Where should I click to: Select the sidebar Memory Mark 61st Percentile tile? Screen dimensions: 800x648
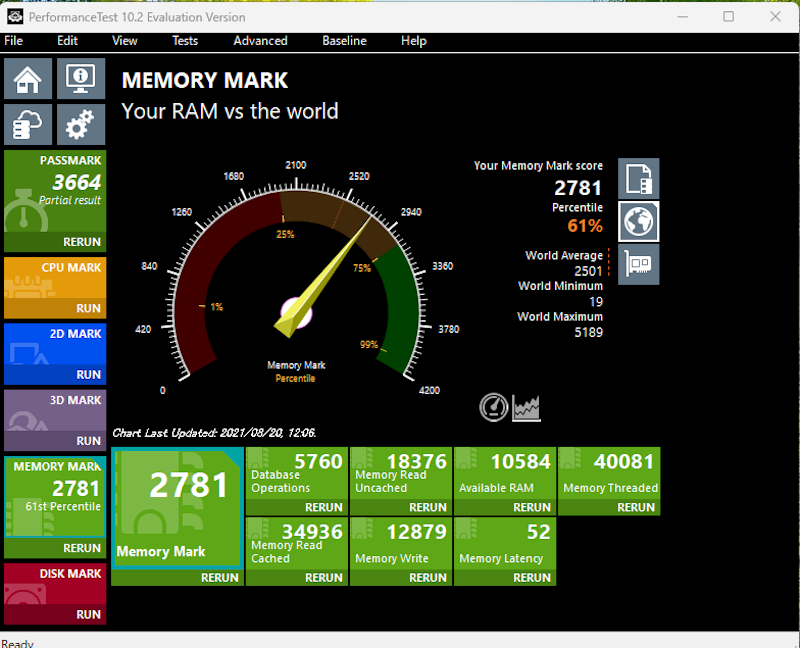click(x=55, y=497)
